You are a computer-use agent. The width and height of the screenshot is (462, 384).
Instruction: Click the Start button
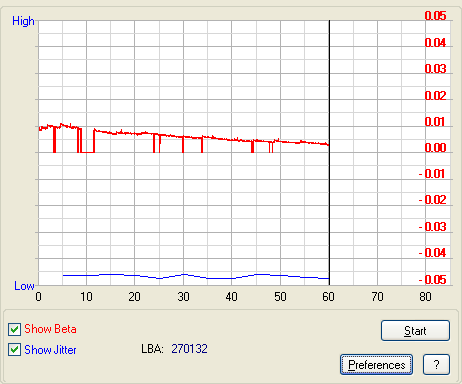click(x=415, y=331)
